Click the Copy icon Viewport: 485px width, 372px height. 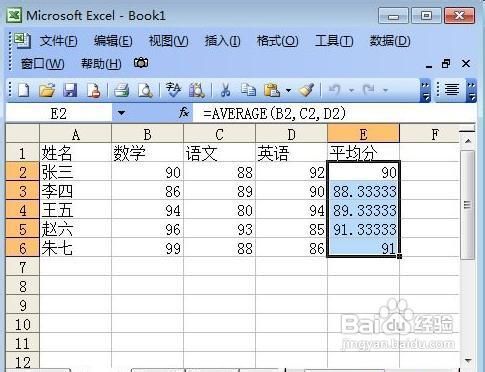[x=248, y=90]
